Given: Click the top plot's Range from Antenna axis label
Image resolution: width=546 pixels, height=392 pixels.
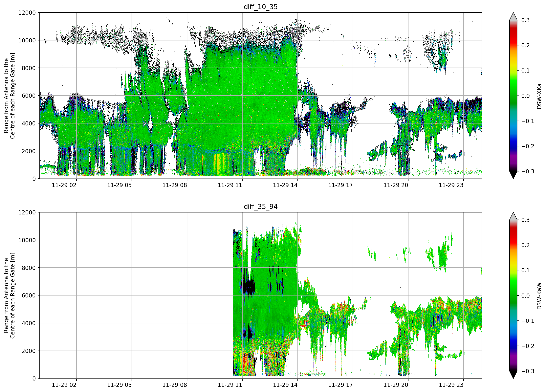Looking at the screenshot, I should pyautogui.click(x=9, y=96).
